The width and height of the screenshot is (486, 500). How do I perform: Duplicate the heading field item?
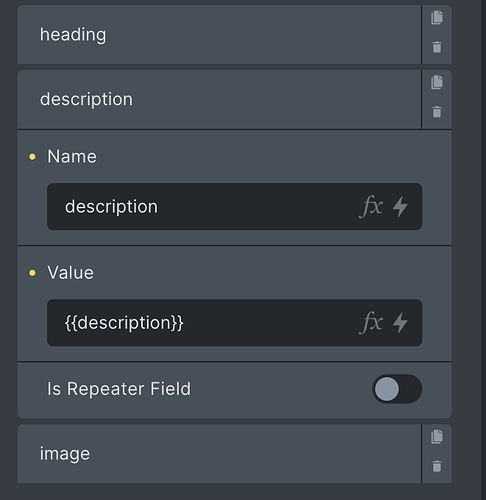[437, 18]
